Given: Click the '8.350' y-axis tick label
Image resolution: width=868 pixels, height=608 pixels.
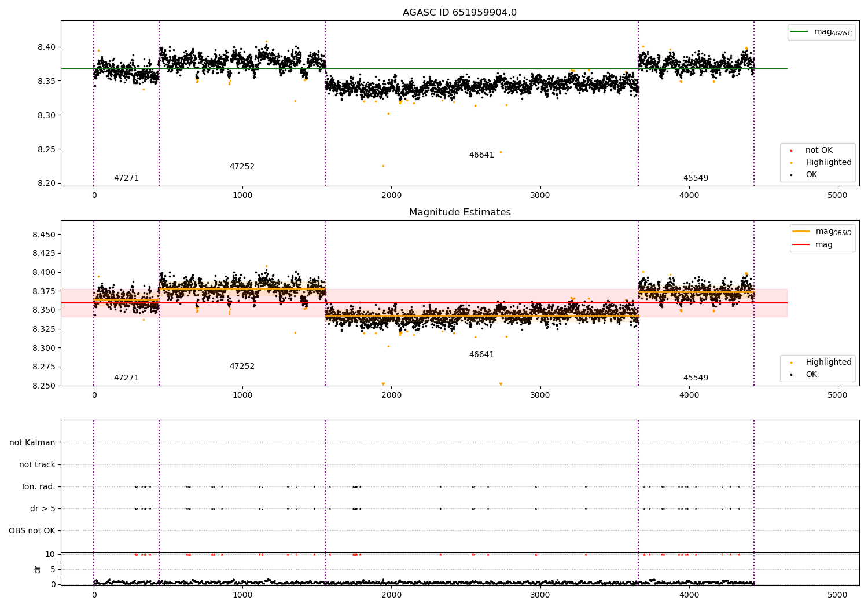Looking at the screenshot, I should click(x=44, y=310).
